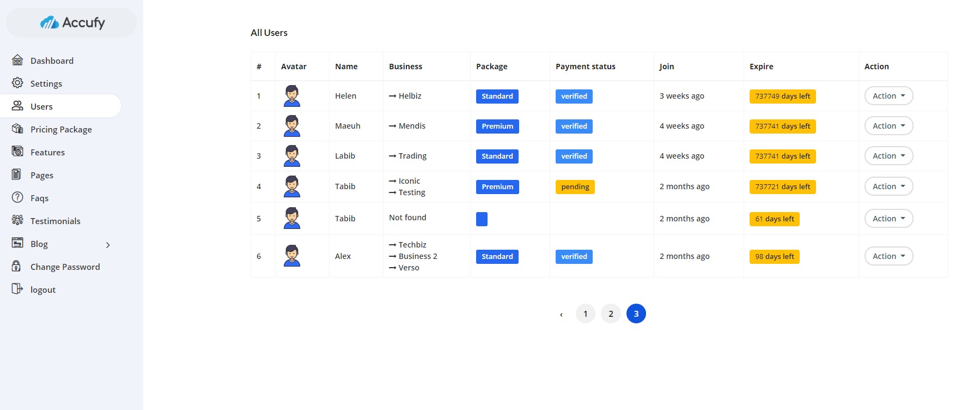Image resolution: width=980 pixels, height=410 pixels.
Task: Go to pagination page 1
Action: point(586,313)
